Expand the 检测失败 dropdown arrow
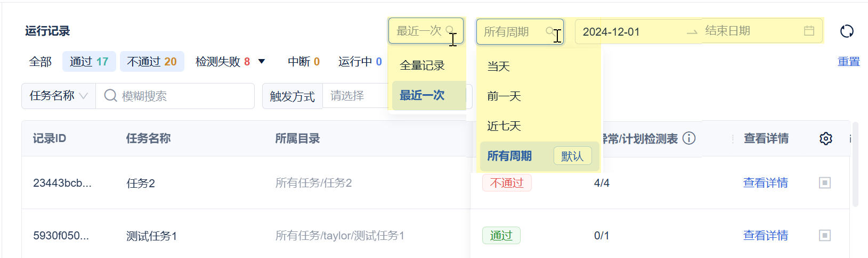868x258 pixels. [x=262, y=62]
